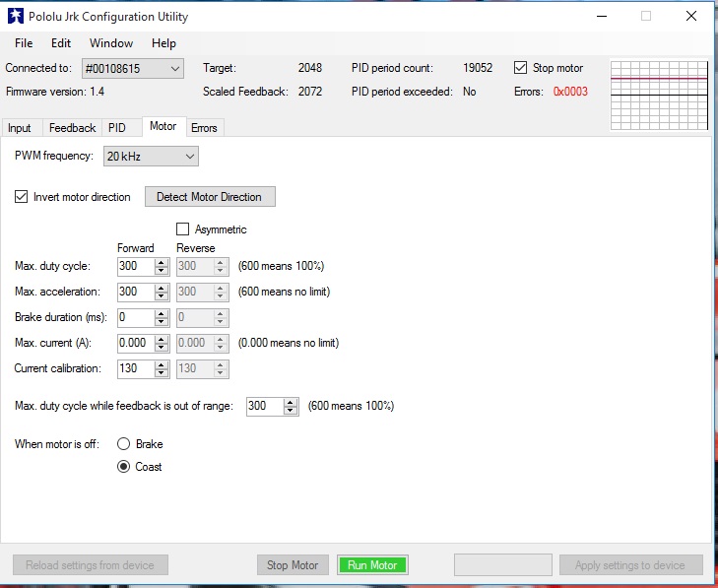718x588 pixels.
Task: Select the Coast radio option
Action: pyautogui.click(x=124, y=467)
